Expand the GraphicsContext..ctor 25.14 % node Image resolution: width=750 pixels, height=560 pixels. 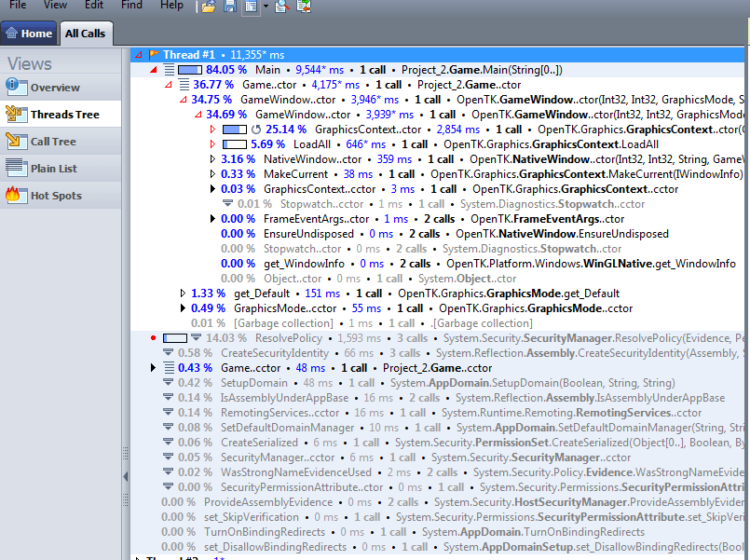coord(213,130)
